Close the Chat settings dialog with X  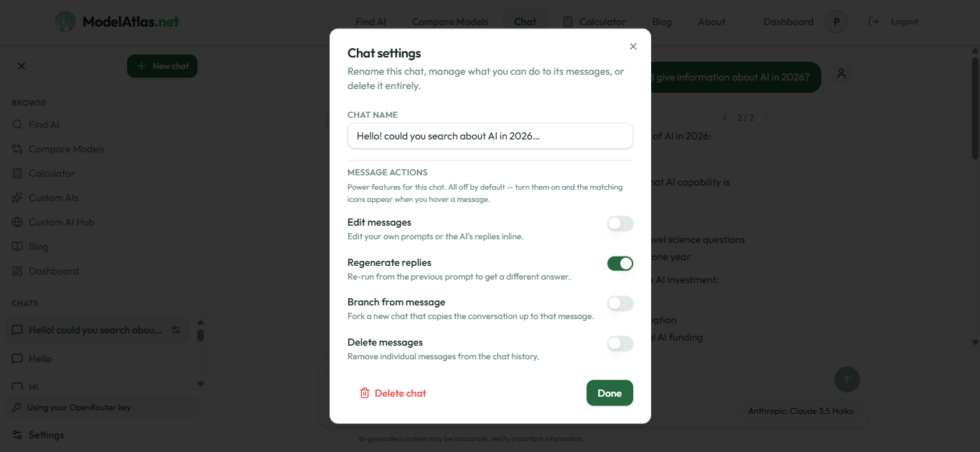[633, 47]
